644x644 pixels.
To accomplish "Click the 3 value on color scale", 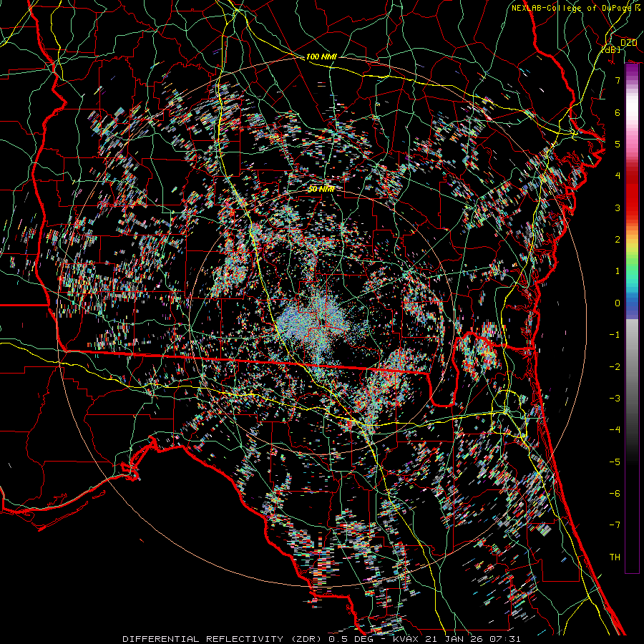I will pyautogui.click(x=618, y=208).
